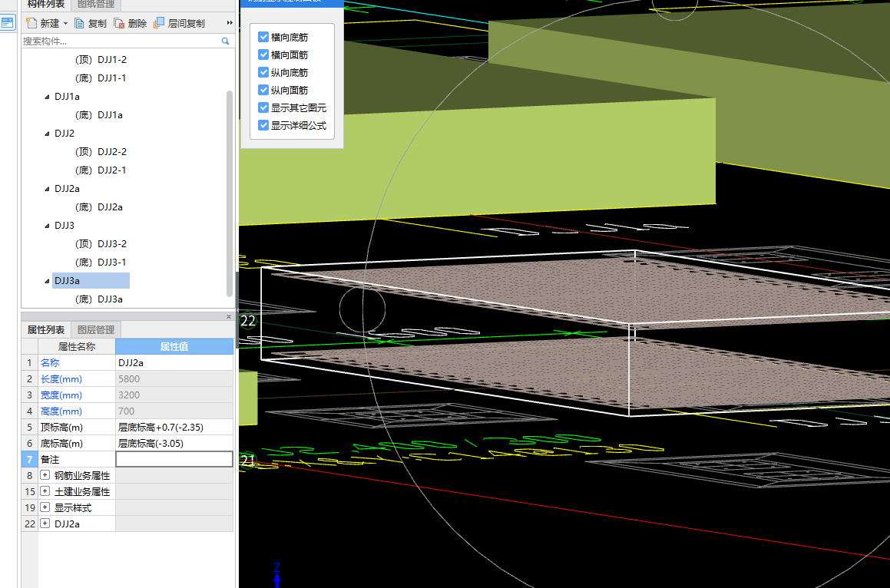Click axis marker 22 in viewport

[248, 321]
